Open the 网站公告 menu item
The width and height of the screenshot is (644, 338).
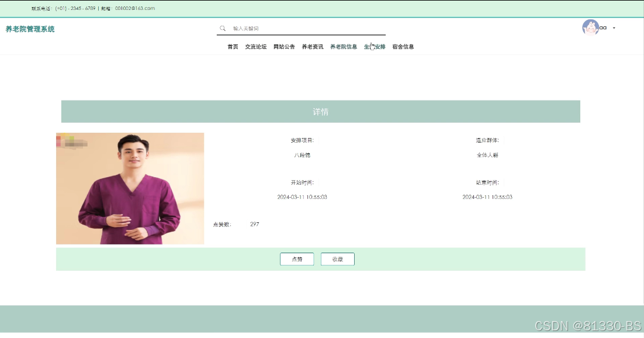(284, 47)
